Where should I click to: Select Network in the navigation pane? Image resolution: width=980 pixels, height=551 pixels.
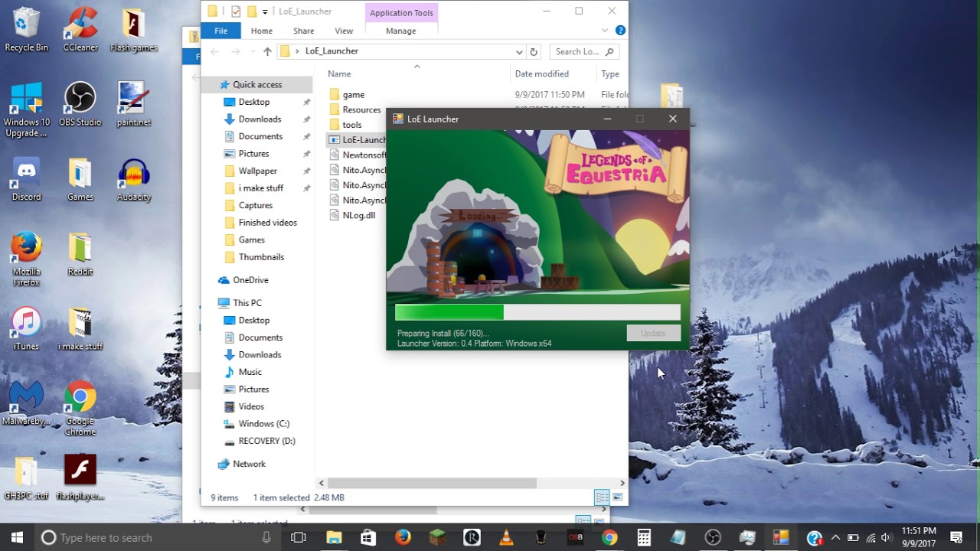(249, 464)
